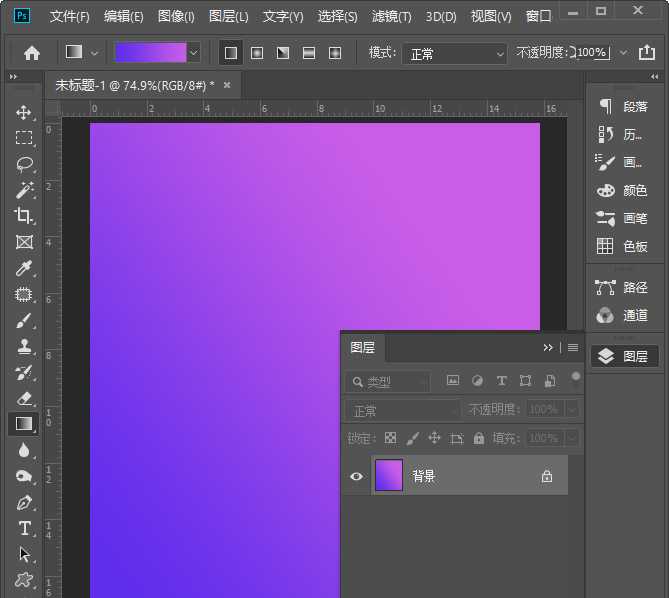Select the Eyedropper tool

(24, 268)
